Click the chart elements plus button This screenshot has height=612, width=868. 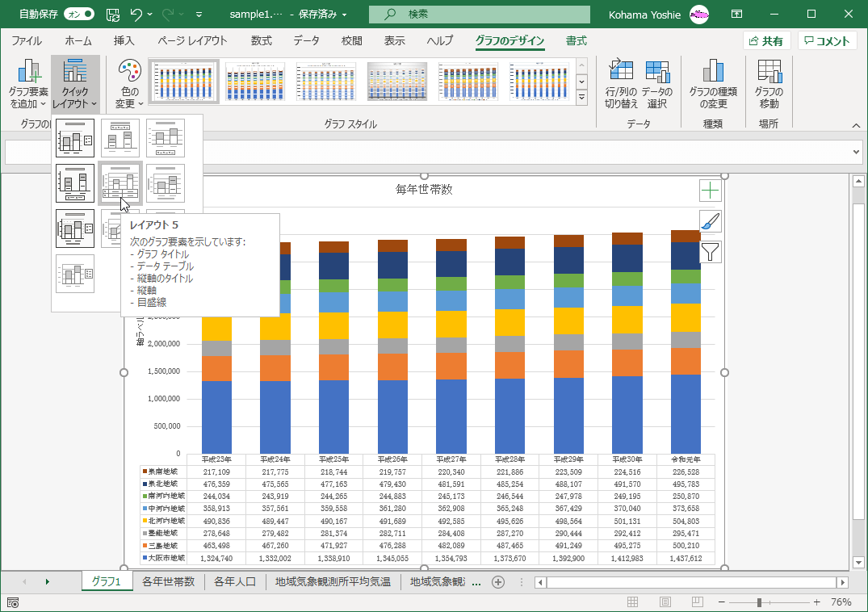click(710, 191)
